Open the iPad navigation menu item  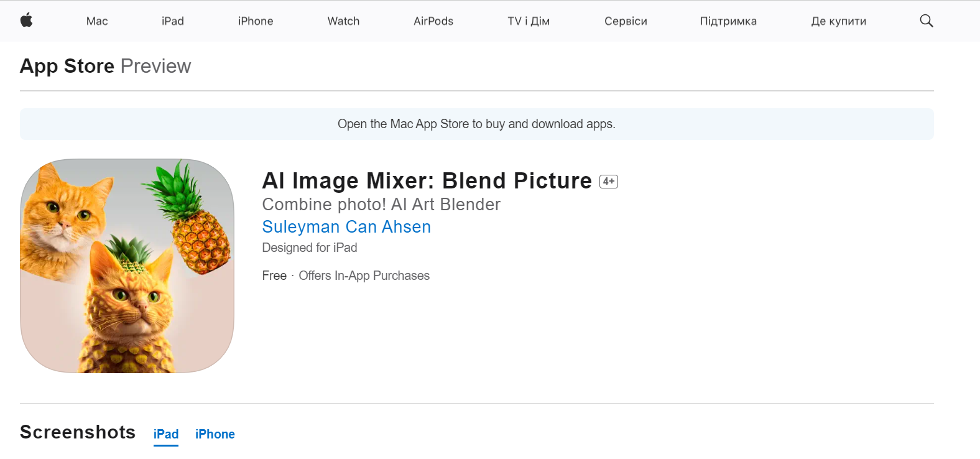coord(173,21)
